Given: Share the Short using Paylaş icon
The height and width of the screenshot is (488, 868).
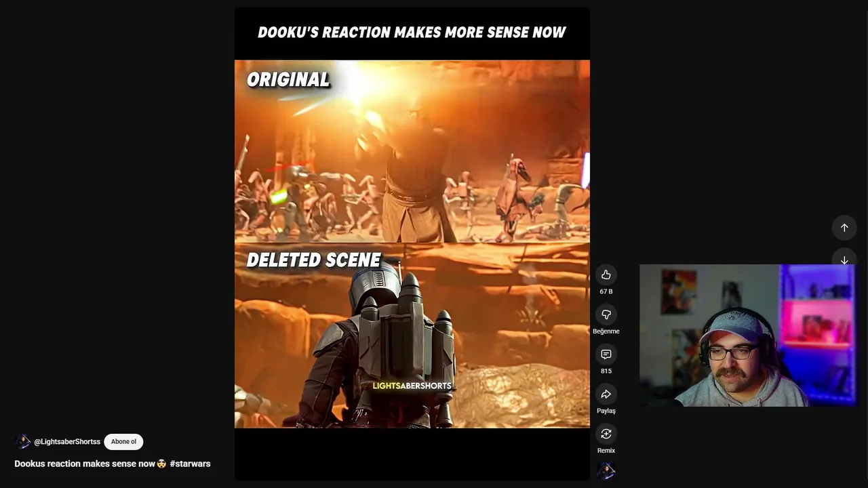Looking at the screenshot, I should [606, 394].
